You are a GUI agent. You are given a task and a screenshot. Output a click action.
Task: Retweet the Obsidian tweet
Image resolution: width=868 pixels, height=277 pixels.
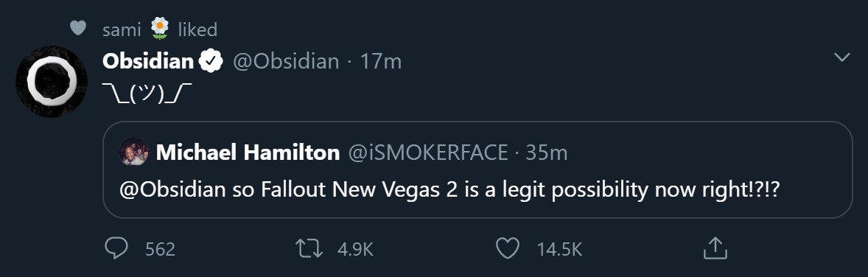point(309,248)
